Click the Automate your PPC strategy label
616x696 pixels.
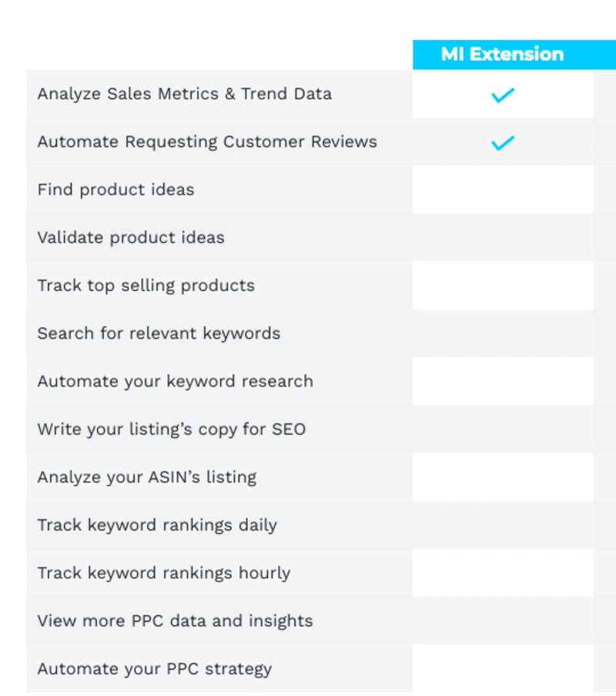pos(154,668)
